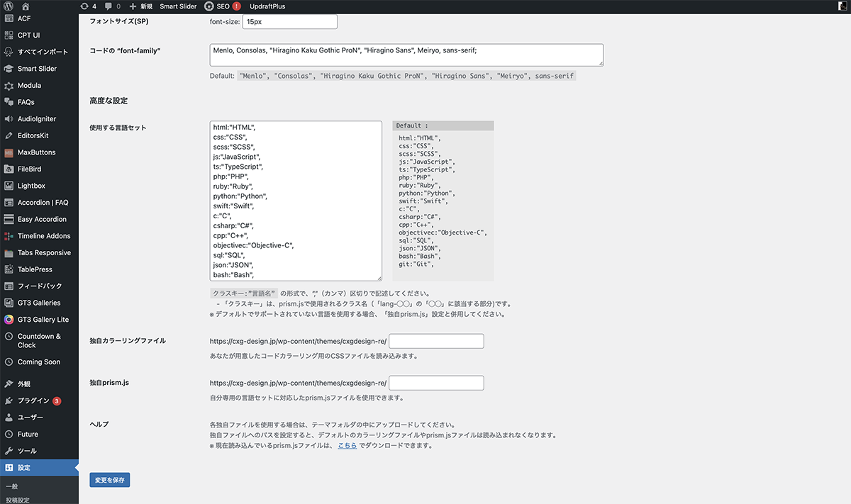Open the user avatar in top-right corner

(x=841, y=6)
